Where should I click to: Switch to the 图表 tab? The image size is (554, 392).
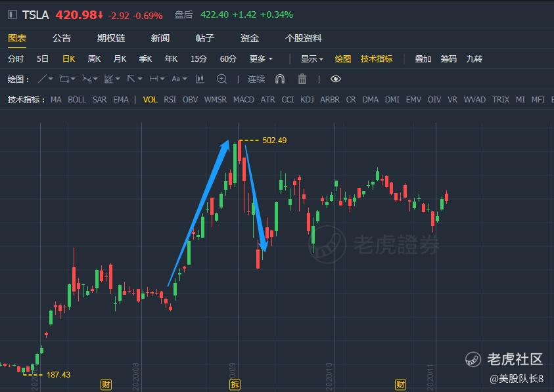pos(17,38)
